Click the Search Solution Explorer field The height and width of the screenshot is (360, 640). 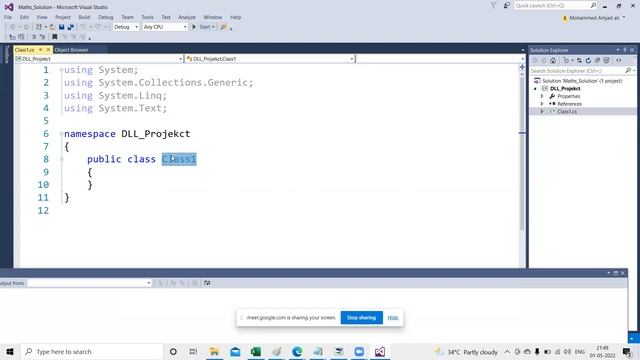pyautogui.click(x=582, y=71)
